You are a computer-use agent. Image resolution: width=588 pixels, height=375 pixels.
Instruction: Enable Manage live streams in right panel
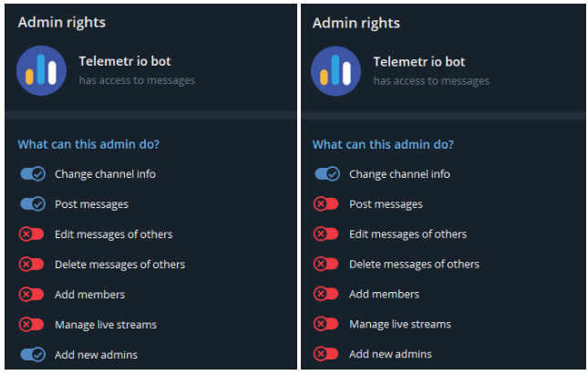tap(326, 325)
